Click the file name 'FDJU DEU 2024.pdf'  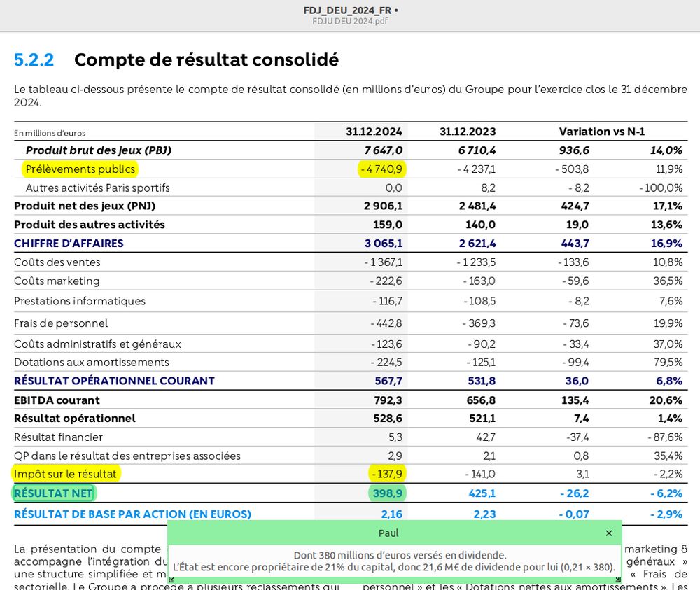350,21
